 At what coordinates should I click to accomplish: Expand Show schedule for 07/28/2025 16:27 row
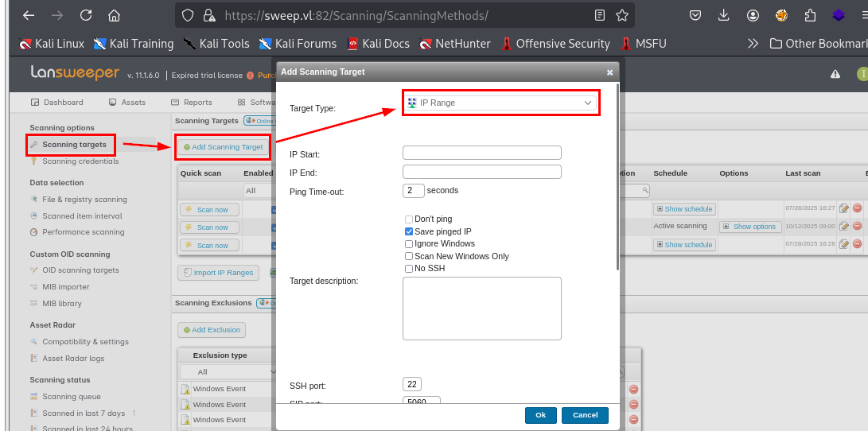click(684, 208)
